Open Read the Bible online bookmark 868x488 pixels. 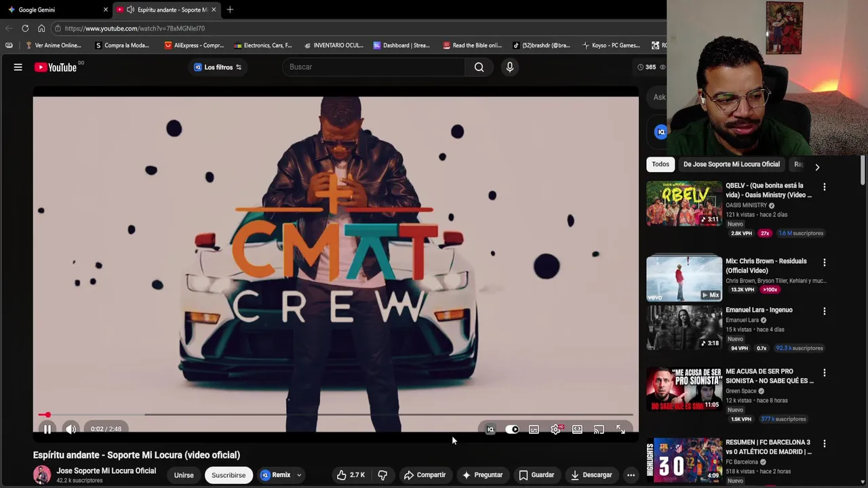[x=472, y=45]
